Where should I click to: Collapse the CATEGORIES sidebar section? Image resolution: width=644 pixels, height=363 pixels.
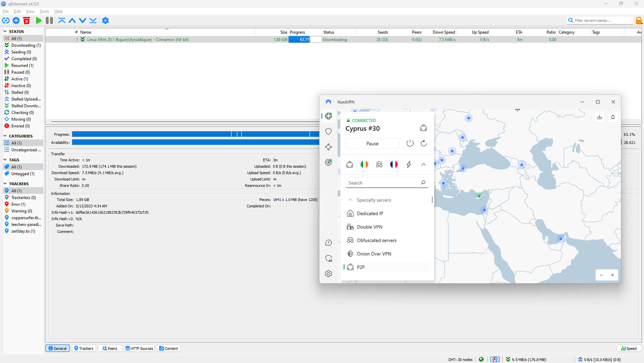[x=5, y=136]
